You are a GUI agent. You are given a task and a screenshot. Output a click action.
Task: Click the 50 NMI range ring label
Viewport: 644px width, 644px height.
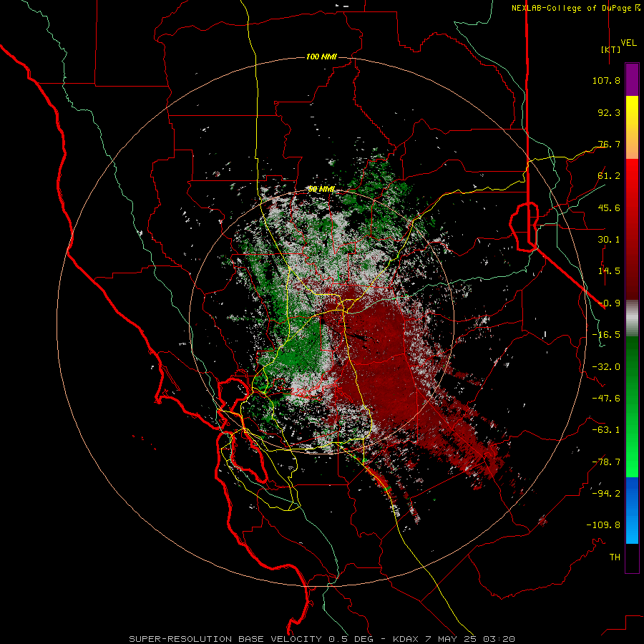(x=321, y=189)
